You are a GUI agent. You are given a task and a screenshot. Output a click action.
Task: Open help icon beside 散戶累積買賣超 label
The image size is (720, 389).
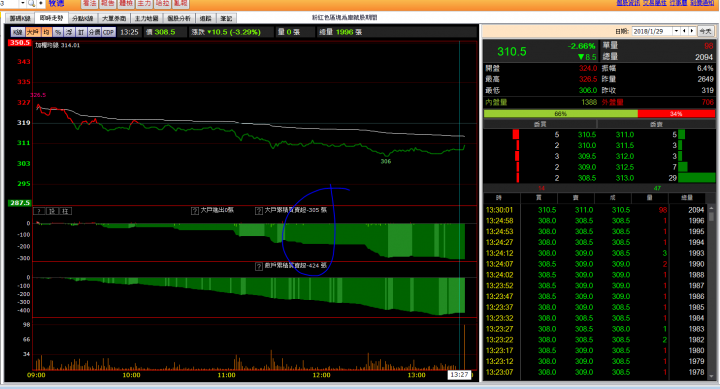coord(259,266)
